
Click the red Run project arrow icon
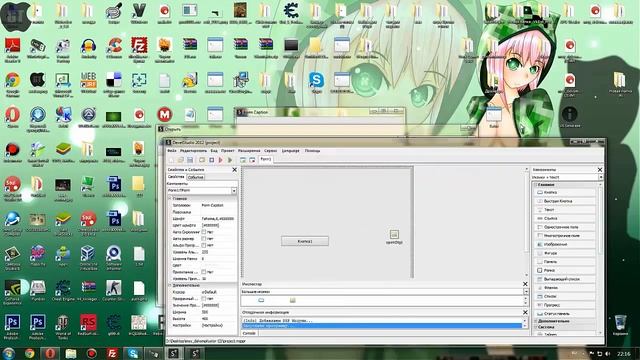pyautogui.click(x=221, y=160)
